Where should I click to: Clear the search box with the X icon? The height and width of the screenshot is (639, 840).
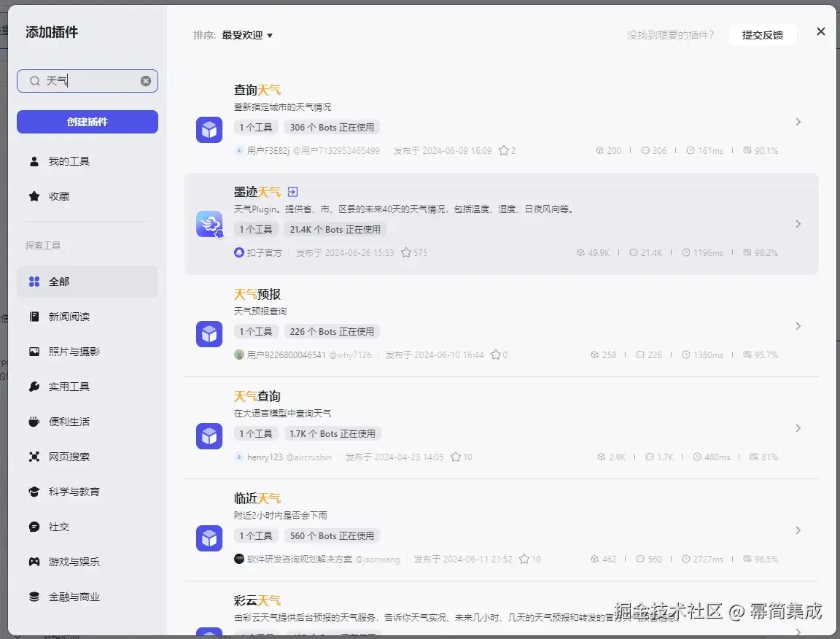(x=144, y=81)
